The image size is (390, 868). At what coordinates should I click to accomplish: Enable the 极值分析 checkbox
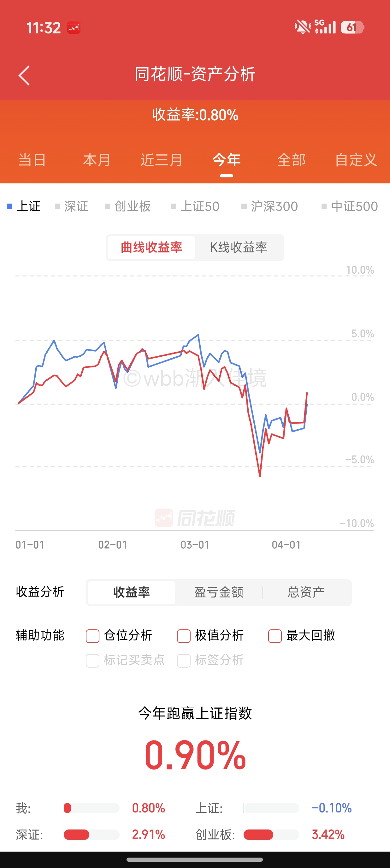(184, 636)
